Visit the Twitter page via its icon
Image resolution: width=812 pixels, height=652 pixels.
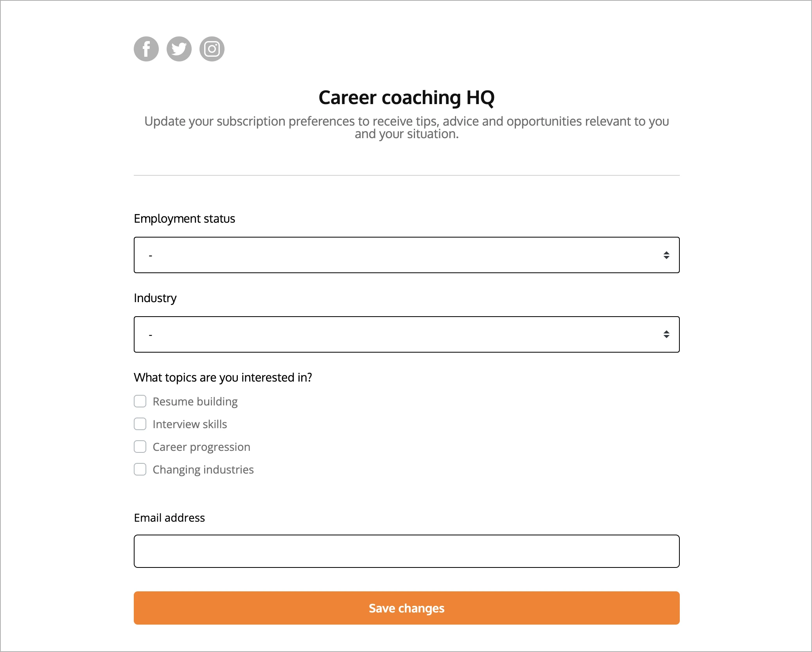[179, 49]
